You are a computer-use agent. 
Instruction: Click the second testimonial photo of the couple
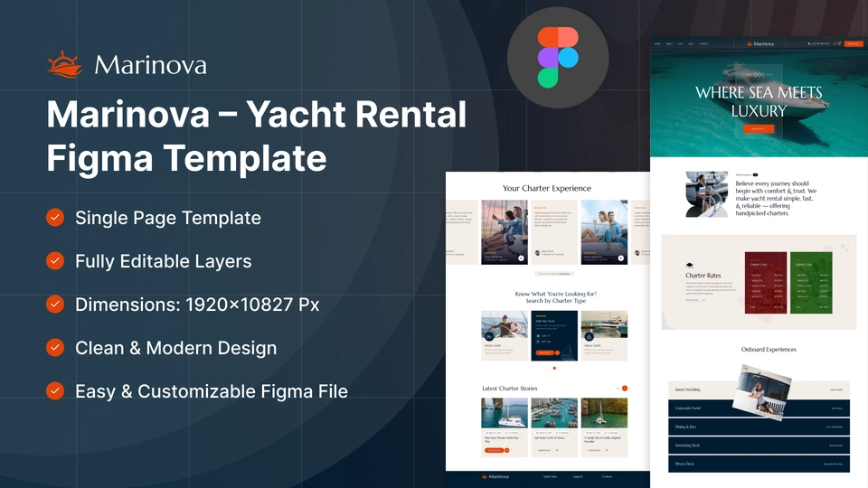[604, 232]
